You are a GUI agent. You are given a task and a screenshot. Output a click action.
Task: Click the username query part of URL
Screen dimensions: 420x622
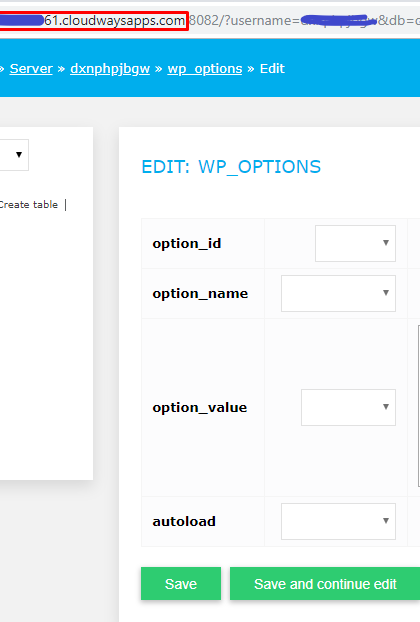pos(262,20)
